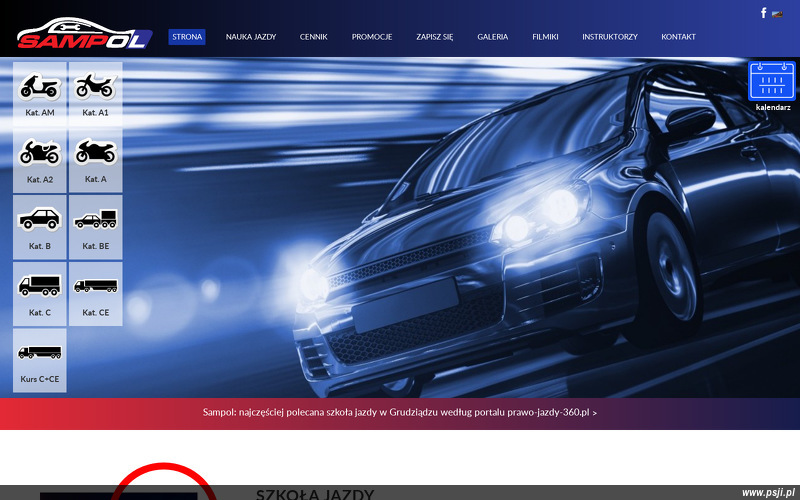Go to KONTAKT page
Screen dimensions: 800x500
pyautogui.click(x=679, y=37)
